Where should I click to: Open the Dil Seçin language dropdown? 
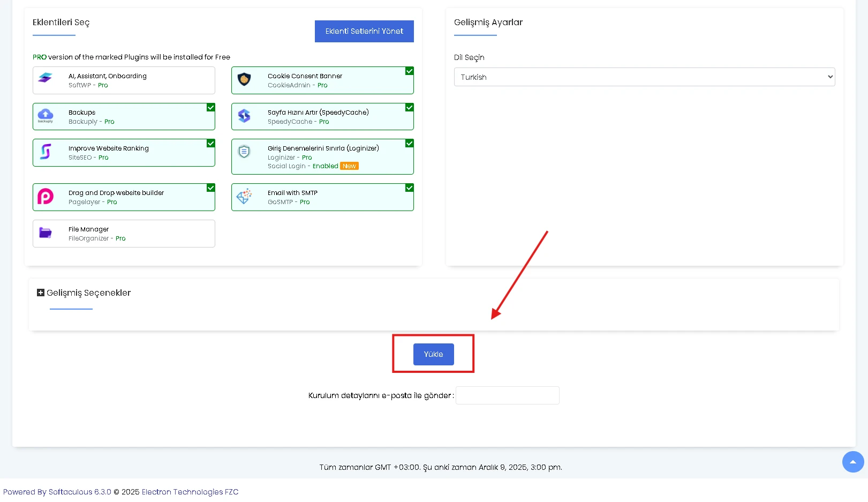(x=644, y=77)
